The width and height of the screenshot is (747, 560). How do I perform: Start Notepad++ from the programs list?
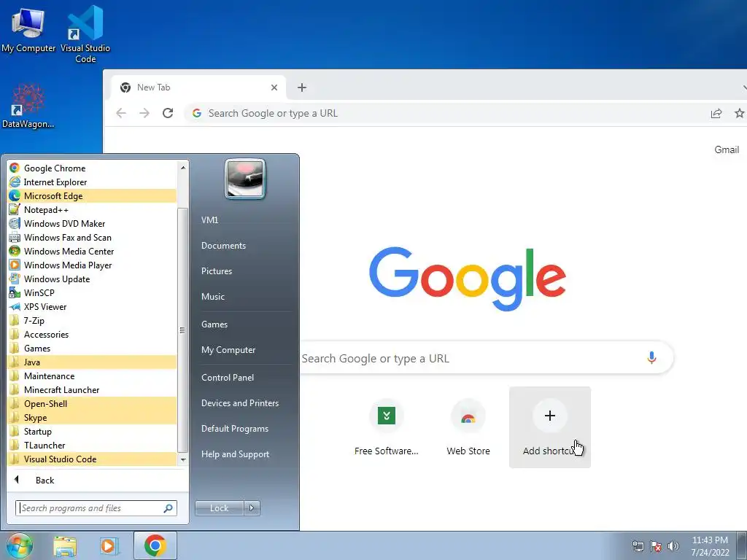pos(92,209)
